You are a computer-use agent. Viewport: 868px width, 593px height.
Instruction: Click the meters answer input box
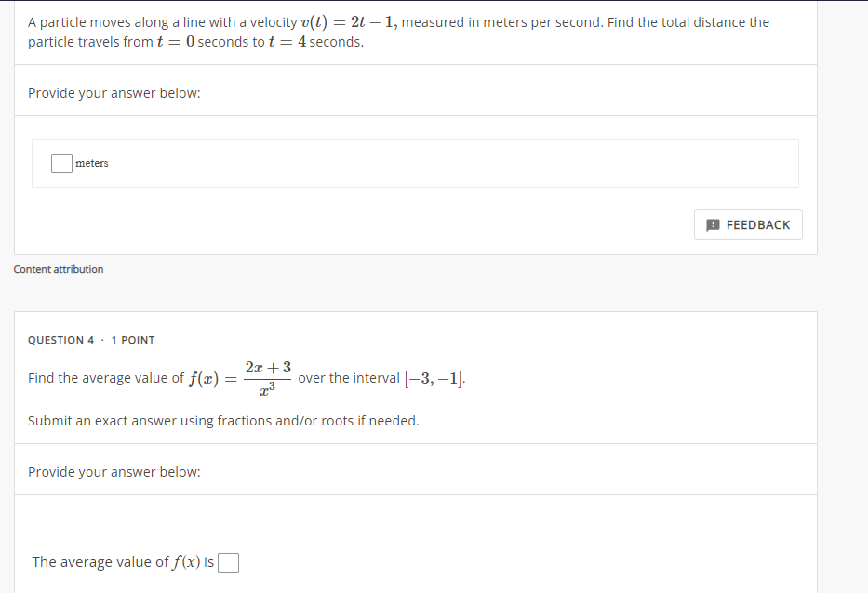tap(60, 163)
